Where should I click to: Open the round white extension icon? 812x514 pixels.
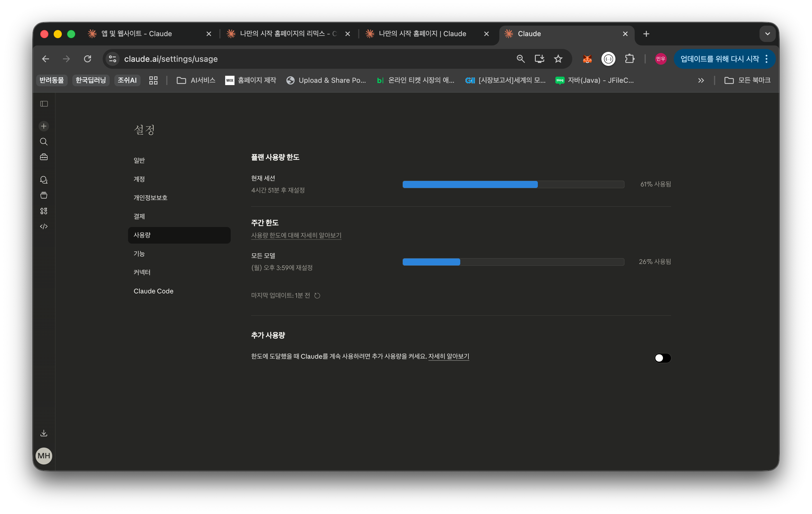608,59
